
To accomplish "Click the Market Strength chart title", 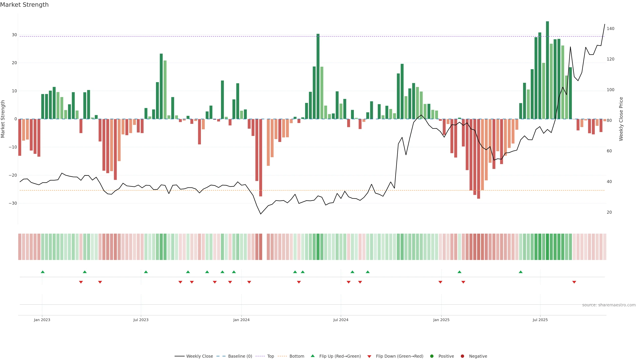I will tap(24, 5).
